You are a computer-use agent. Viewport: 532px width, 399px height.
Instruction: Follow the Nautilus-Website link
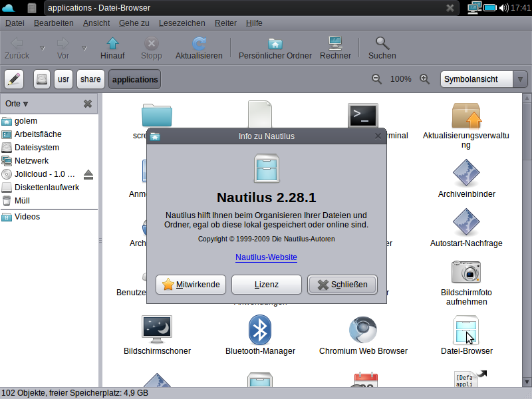click(266, 257)
